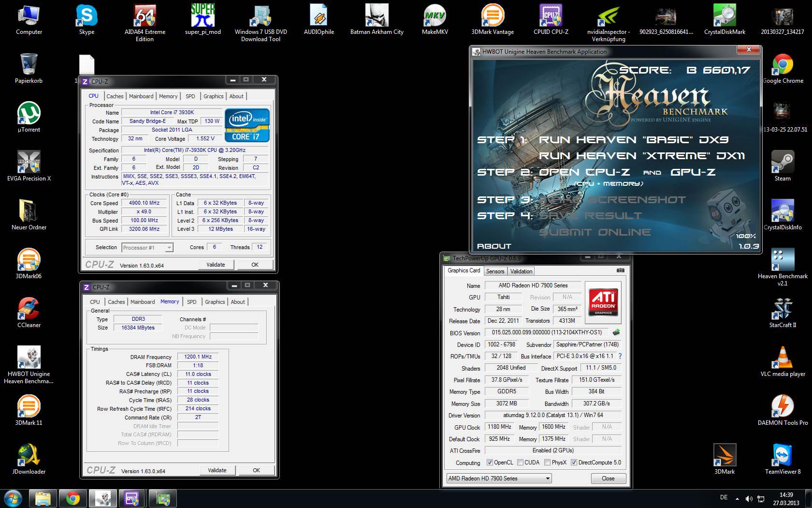Viewport: 812px width, 508px height.
Task: Show hidden tray icons arrow
Action: pyautogui.click(x=737, y=498)
